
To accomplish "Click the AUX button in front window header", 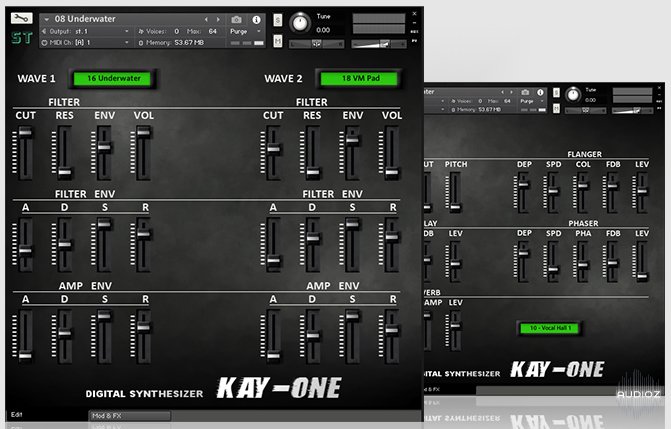I will click(414, 32).
